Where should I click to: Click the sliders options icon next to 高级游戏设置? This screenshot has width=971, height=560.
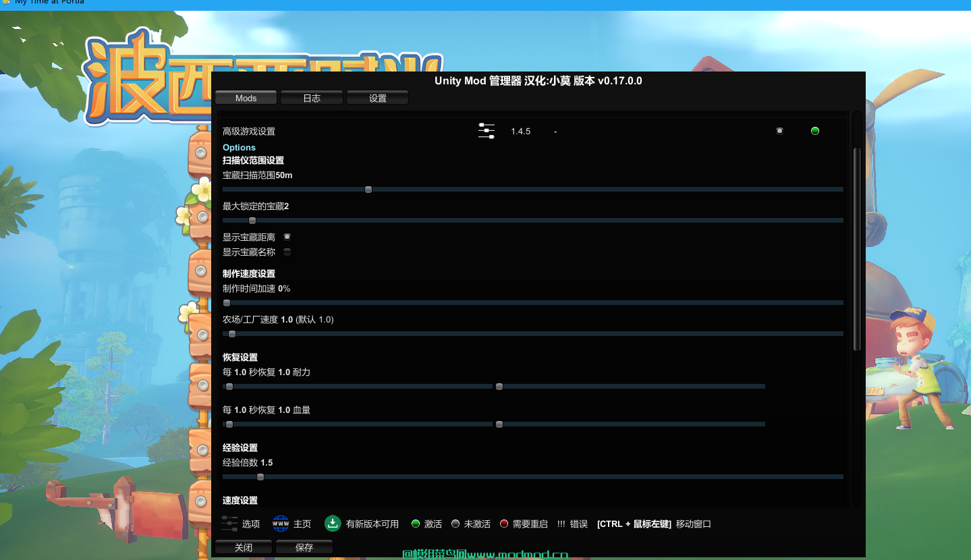[487, 131]
